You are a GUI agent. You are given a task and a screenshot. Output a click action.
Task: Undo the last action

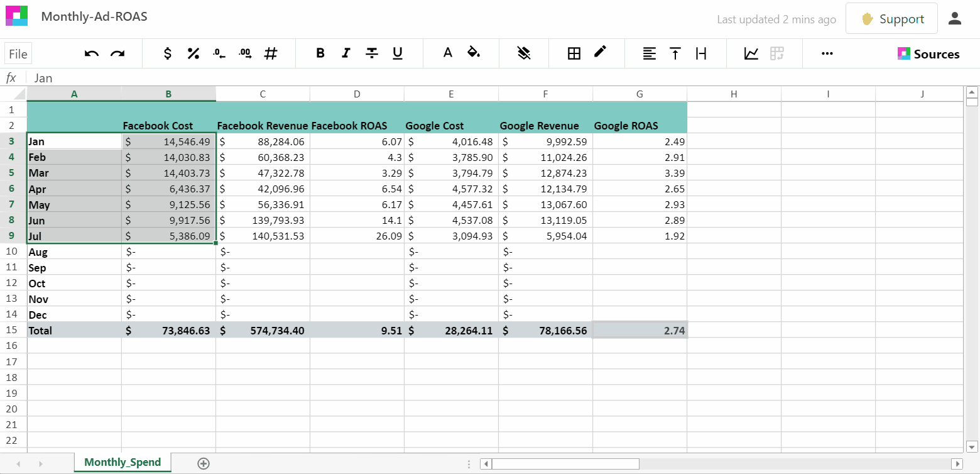click(x=90, y=53)
